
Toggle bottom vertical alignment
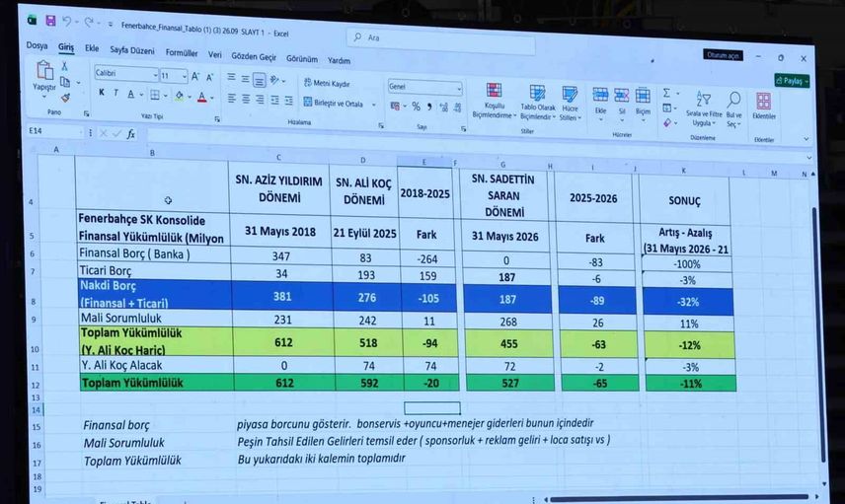point(260,80)
